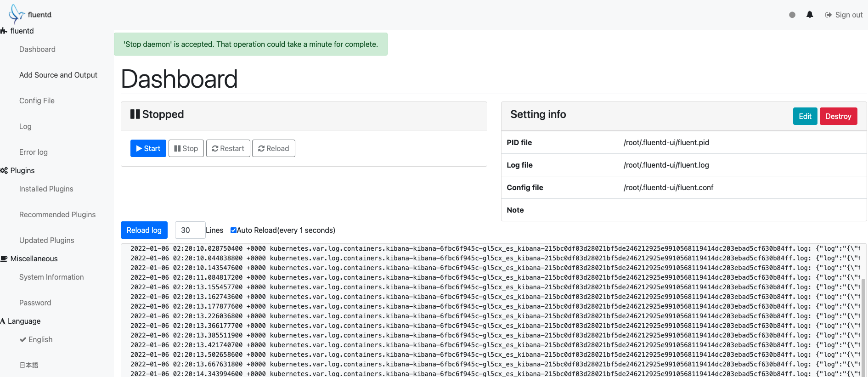Viewport: 868px width, 377px height.
Task: Start the fluentd daemon
Action: coord(148,148)
